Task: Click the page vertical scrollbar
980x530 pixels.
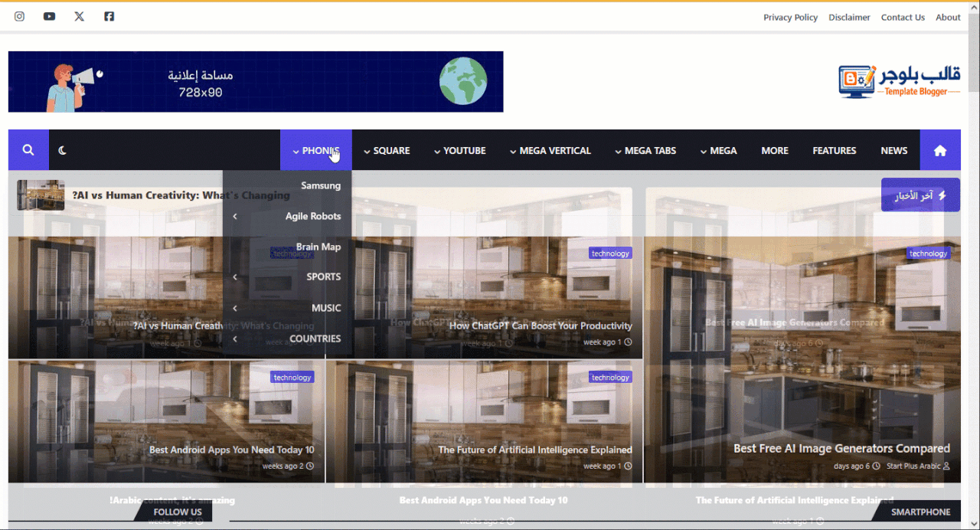Action: pyautogui.click(x=974, y=265)
